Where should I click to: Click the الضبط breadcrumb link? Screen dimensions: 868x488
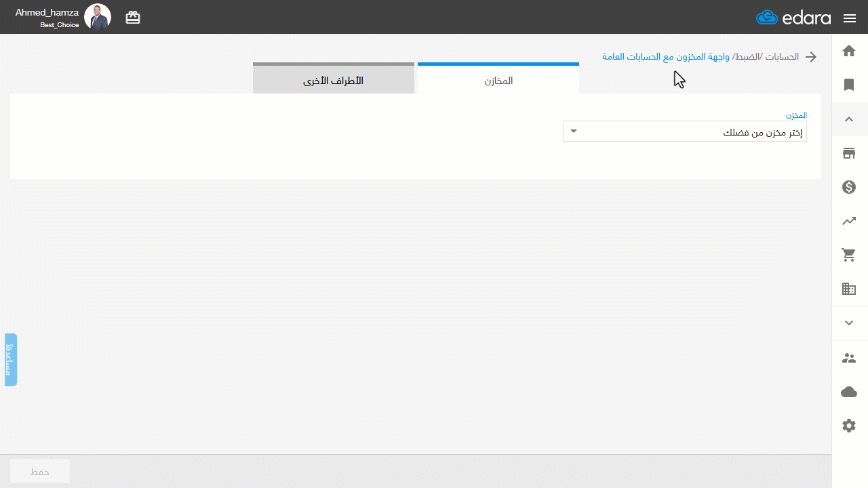click(x=747, y=56)
